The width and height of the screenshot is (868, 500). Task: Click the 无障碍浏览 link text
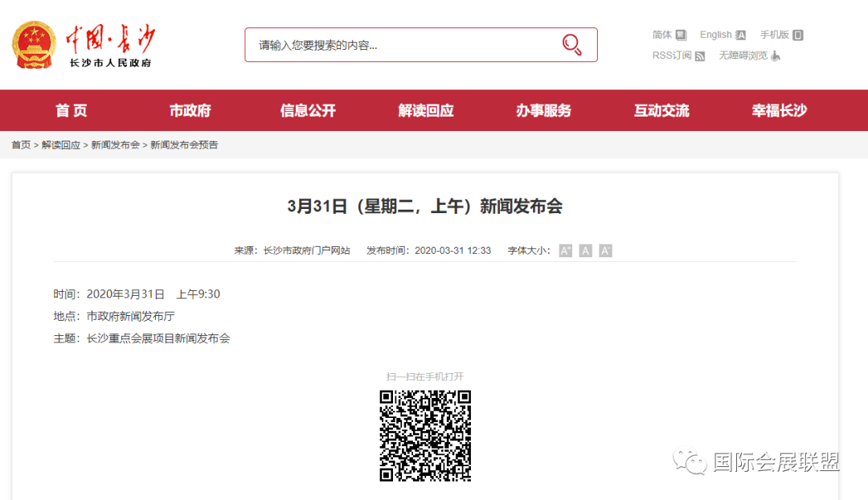tap(743, 55)
